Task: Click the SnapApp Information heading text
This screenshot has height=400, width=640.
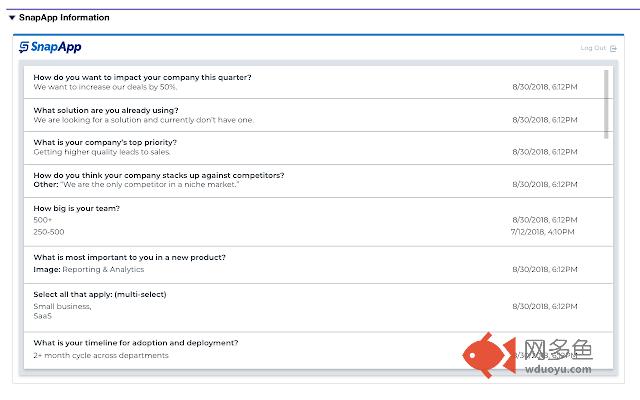Action: pyautogui.click(x=64, y=17)
